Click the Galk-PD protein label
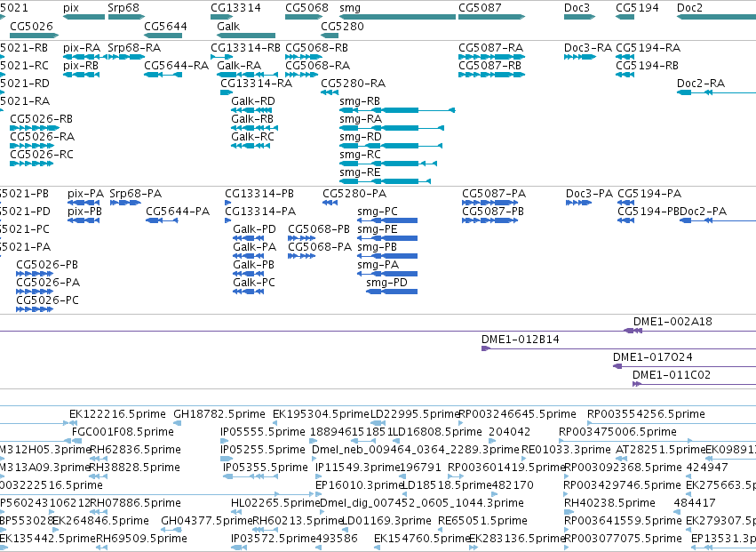This screenshot has height=552, width=756. click(255, 229)
